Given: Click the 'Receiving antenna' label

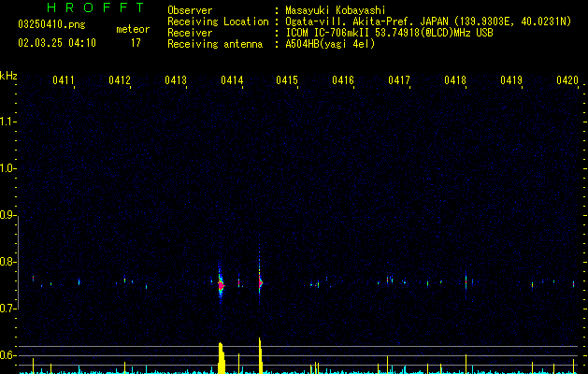Looking at the screenshot, I should pyautogui.click(x=215, y=44).
